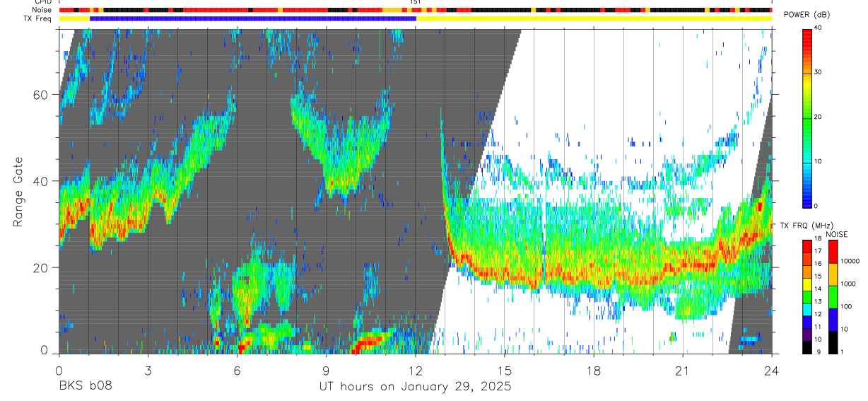This screenshot has width=868, height=401.
Task: Click the Noise row label at top left
Action: click(42, 10)
